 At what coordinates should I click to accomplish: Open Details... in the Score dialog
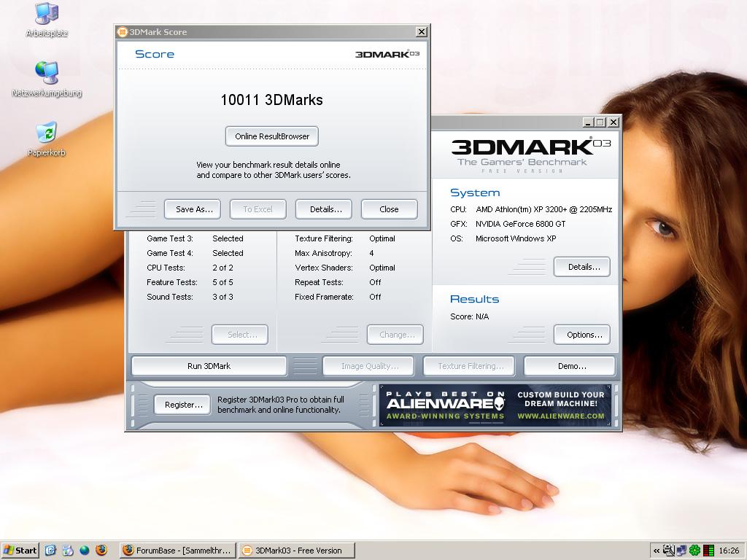pos(324,209)
